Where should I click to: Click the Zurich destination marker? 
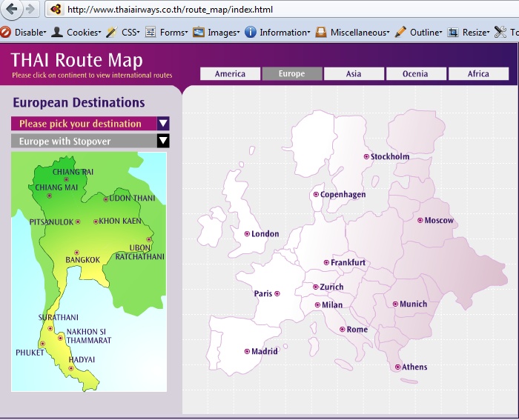pos(316,287)
